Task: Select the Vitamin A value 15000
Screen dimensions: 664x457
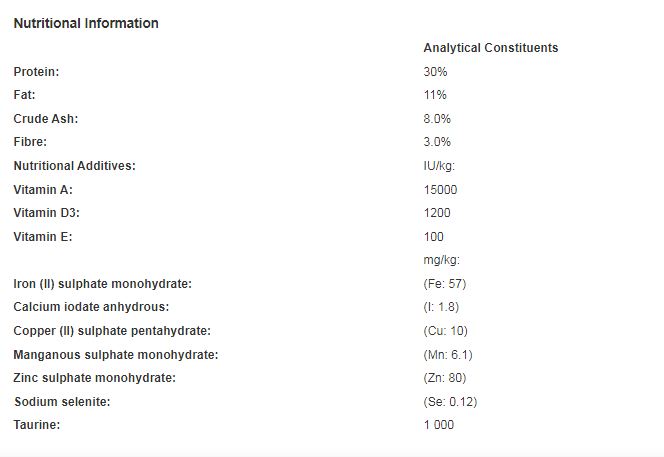Action: pyautogui.click(x=440, y=189)
